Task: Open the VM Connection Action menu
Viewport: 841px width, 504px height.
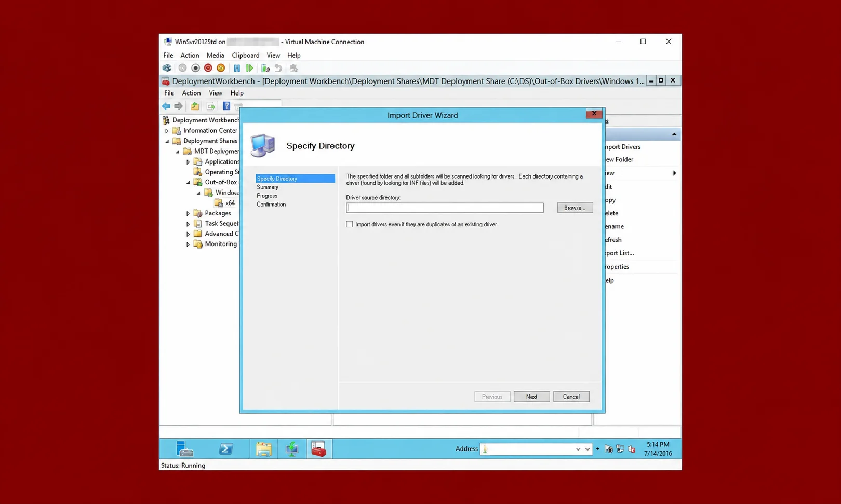Action: pyautogui.click(x=190, y=55)
